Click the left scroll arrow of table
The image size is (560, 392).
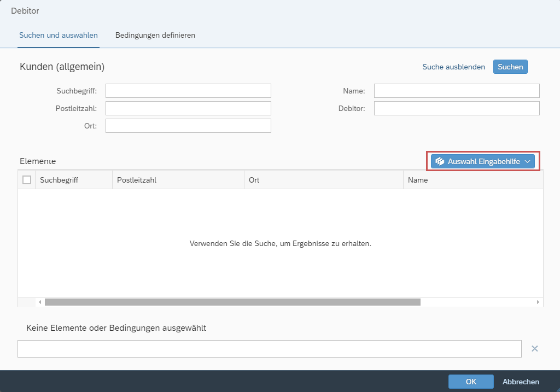[39, 302]
